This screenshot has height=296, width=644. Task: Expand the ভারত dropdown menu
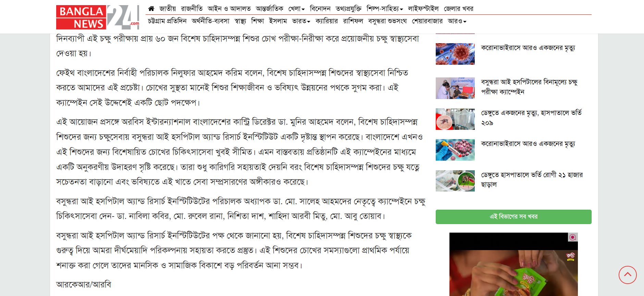(x=301, y=21)
